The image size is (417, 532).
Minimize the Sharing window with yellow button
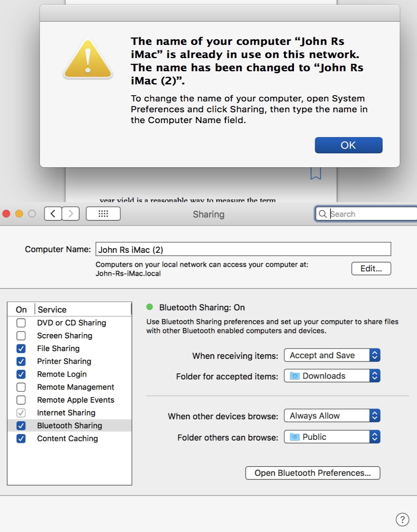pyautogui.click(x=19, y=214)
